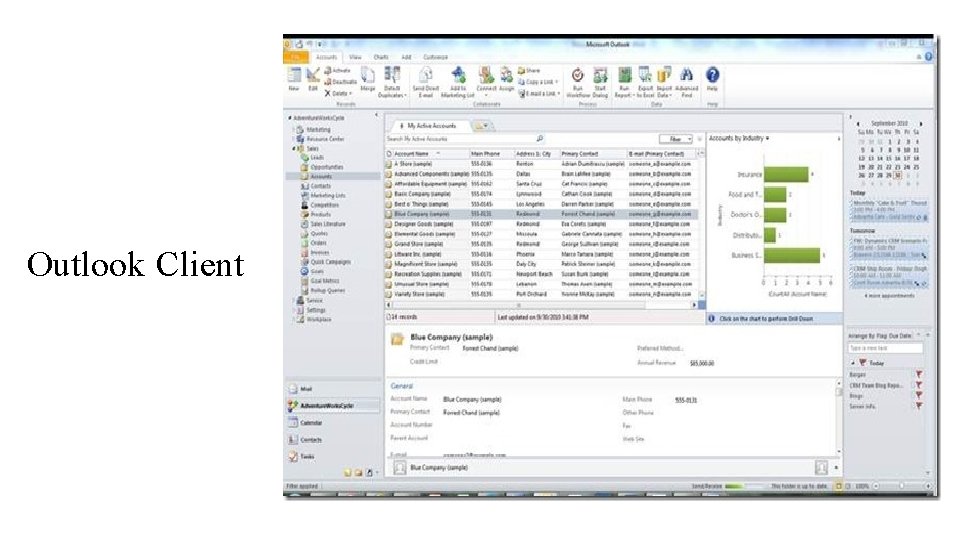The image size is (960, 540).
Task: Select the A Store (sample) account row
Action: [x=542, y=164]
